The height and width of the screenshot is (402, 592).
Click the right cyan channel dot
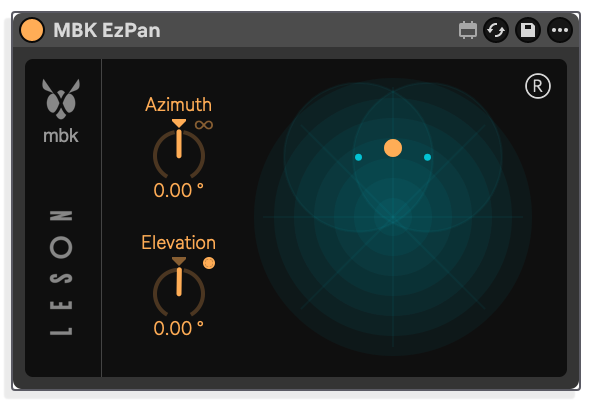pos(427,157)
